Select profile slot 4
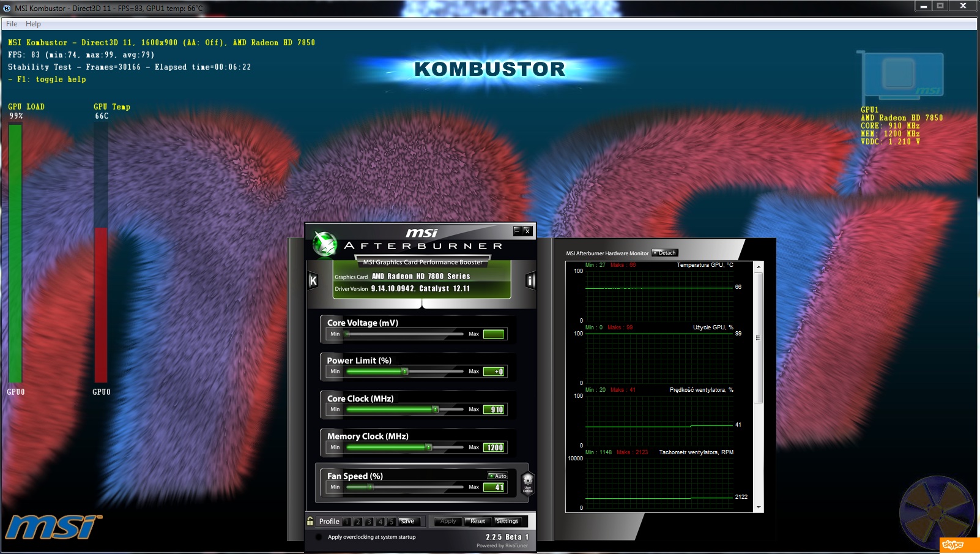The width and height of the screenshot is (980, 554). click(380, 522)
